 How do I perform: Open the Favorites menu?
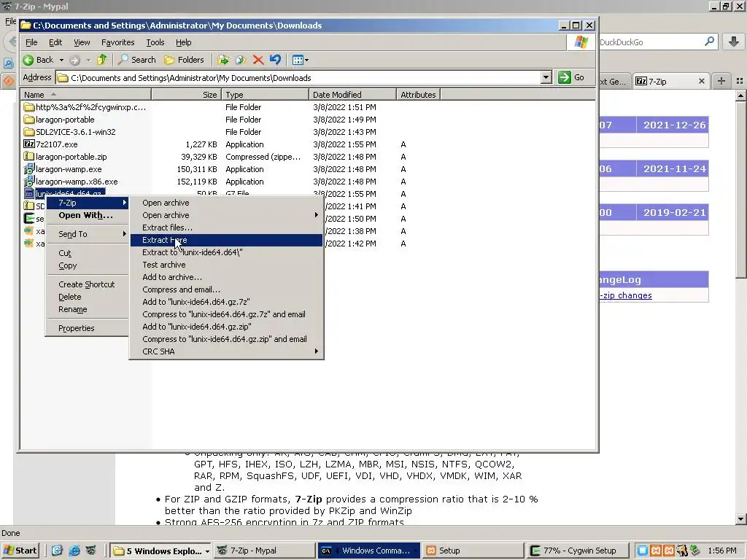(x=117, y=42)
